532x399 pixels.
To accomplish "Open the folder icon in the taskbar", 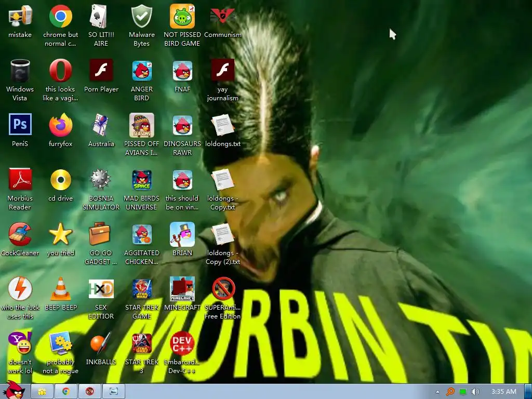I will point(42,392).
